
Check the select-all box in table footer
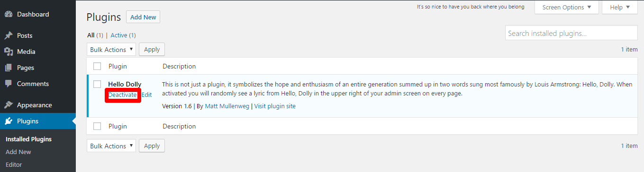(97, 126)
